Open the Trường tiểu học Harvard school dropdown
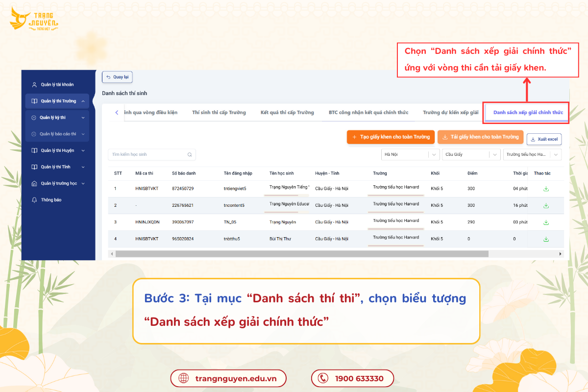This screenshot has height=392, width=588. pos(532,154)
